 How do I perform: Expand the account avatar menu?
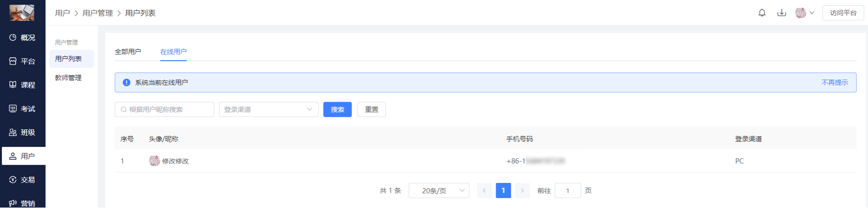pyautogui.click(x=804, y=13)
